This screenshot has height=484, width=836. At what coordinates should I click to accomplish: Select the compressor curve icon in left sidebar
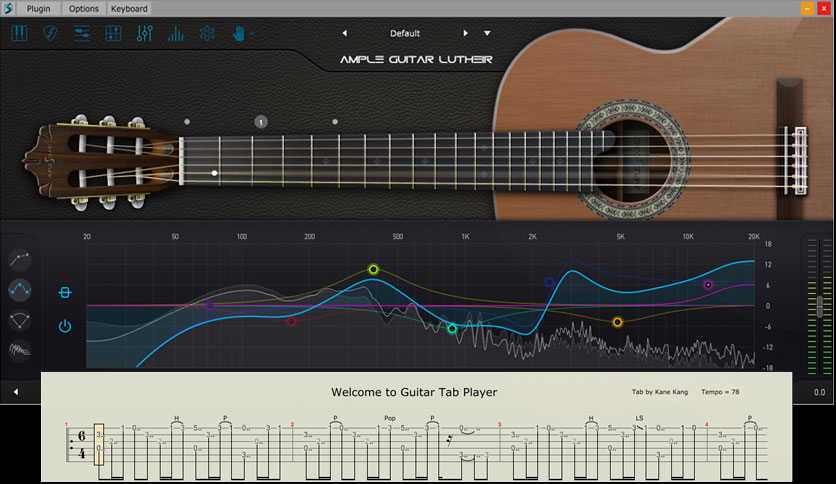click(20, 260)
